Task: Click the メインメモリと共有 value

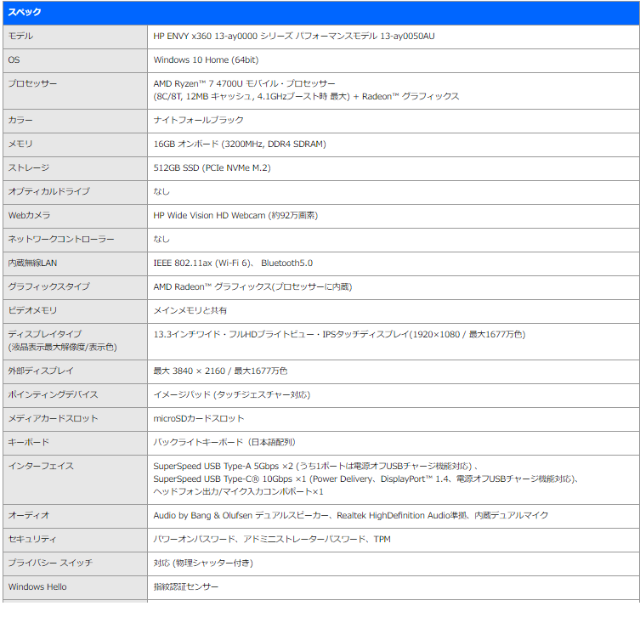Action: (x=190, y=311)
